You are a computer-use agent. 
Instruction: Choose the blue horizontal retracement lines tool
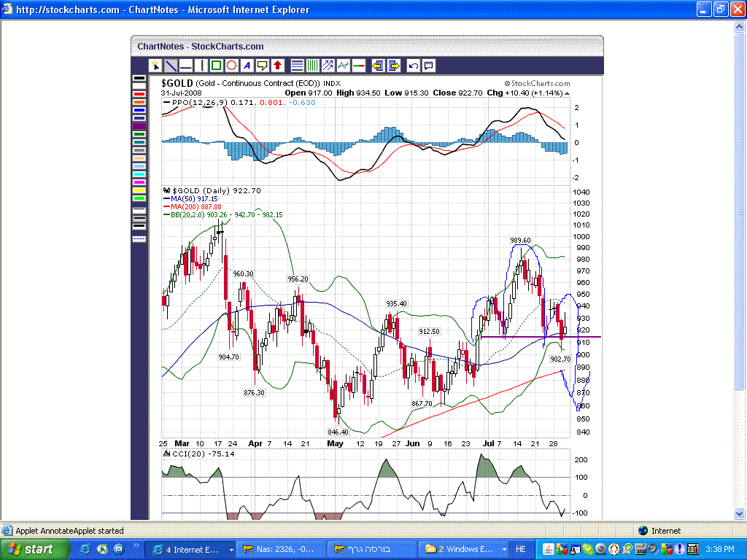tap(298, 66)
